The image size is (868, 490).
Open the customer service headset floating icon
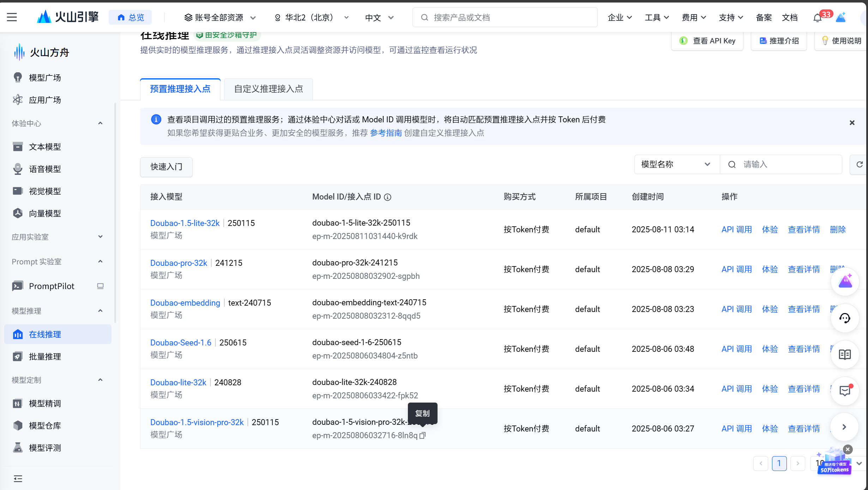point(845,318)
